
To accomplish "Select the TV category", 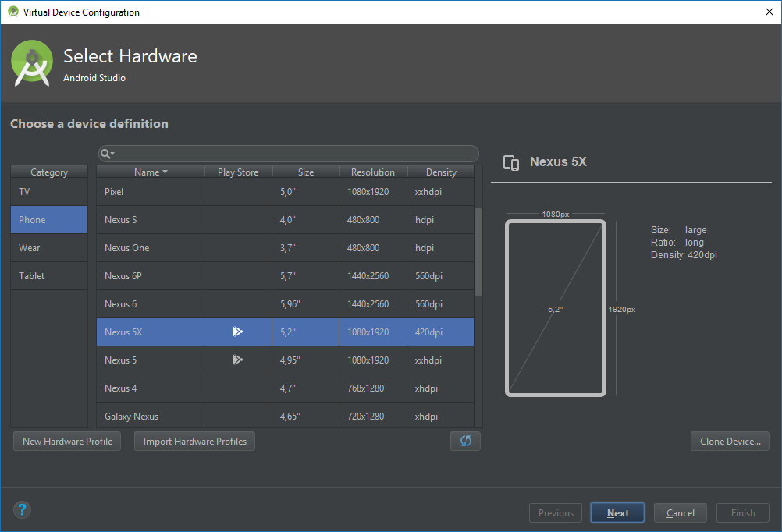I will (49, 191).
